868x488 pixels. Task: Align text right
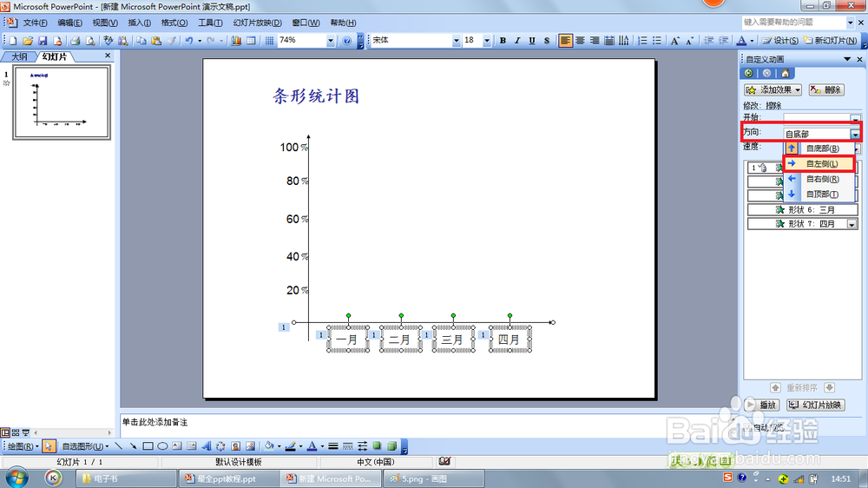pyautogui.click(x=595, y=41)
